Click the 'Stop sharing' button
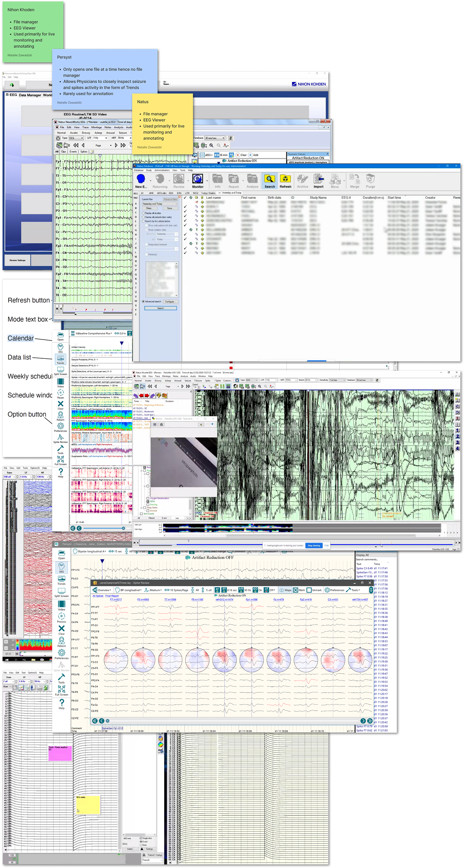 click(x=314, y=546)
